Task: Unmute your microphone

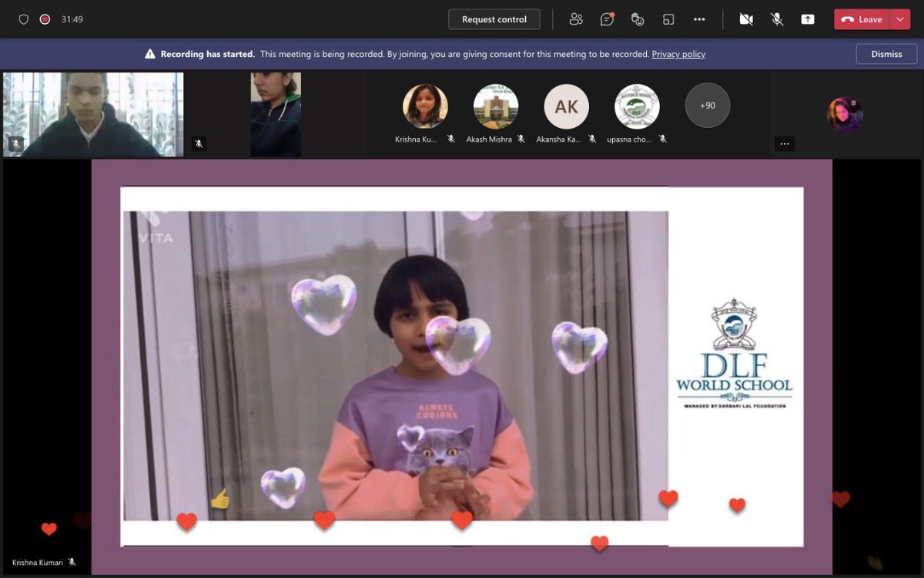Action: coord(776,18)
